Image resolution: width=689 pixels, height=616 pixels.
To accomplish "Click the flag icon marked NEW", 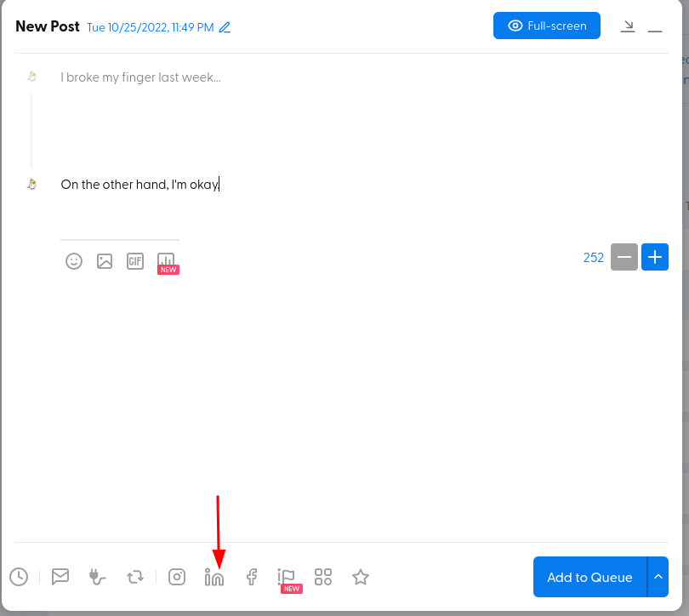I will (x=287, y=577).
